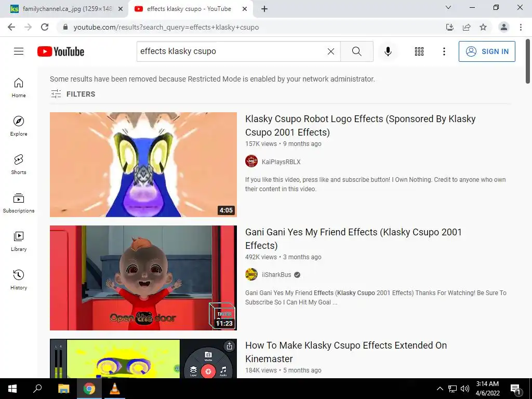Select the effects klasky csupo YouTube tab

tap(189, 9)
